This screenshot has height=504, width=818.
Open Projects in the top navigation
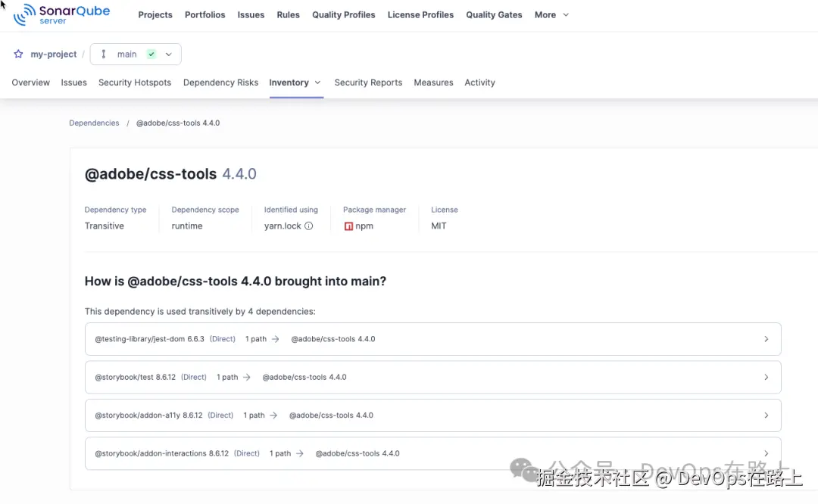click(155, 15)
